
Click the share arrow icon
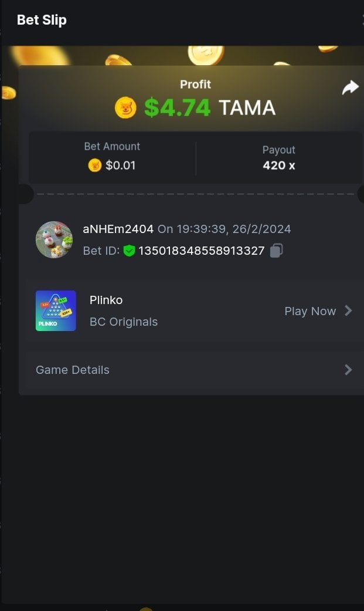[350, 88]
